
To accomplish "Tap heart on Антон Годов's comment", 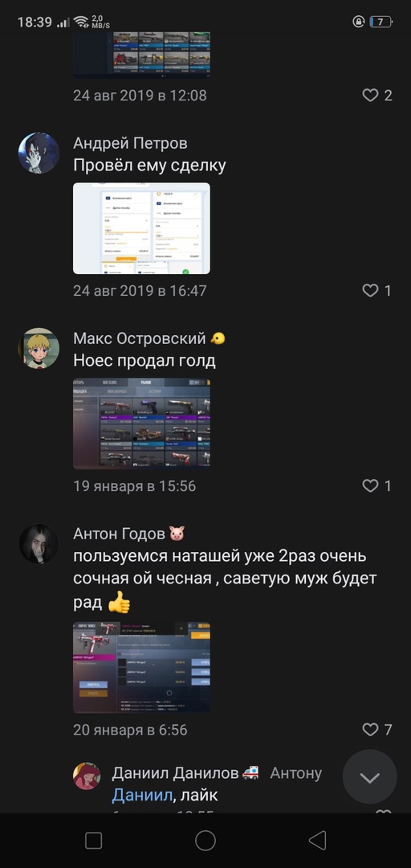I will tap(370, 730).
